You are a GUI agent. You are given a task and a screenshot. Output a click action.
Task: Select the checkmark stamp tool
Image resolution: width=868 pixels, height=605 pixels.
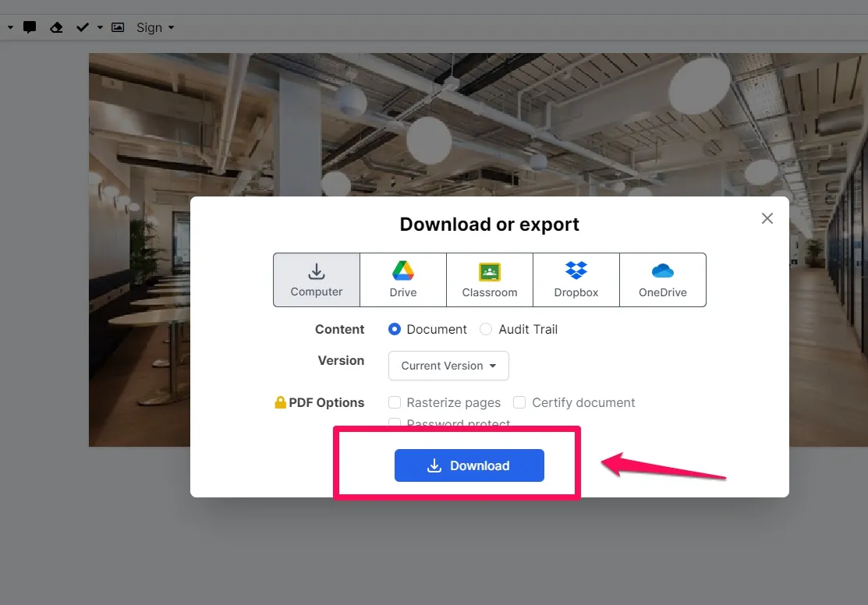(82, 27)
